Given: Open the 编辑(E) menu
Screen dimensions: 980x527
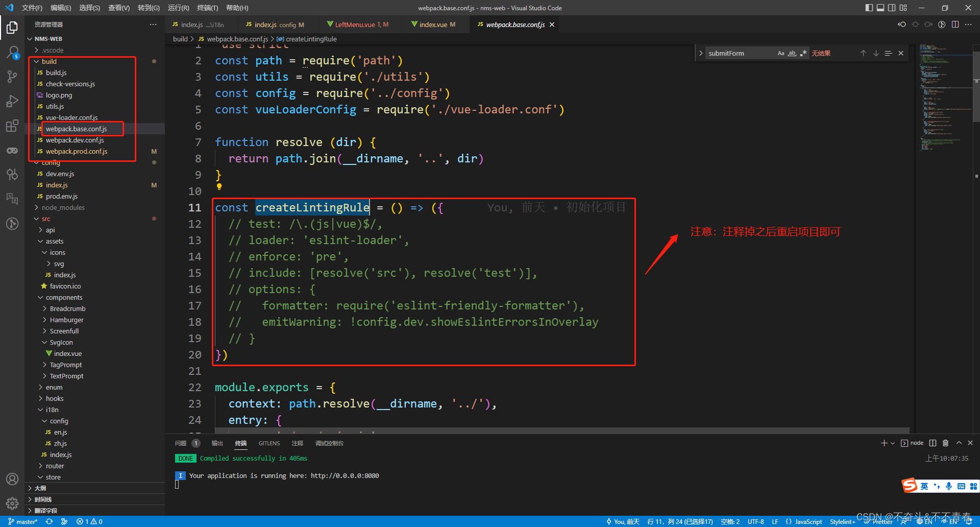Looking at the screenshot, I should coord(61,8).
